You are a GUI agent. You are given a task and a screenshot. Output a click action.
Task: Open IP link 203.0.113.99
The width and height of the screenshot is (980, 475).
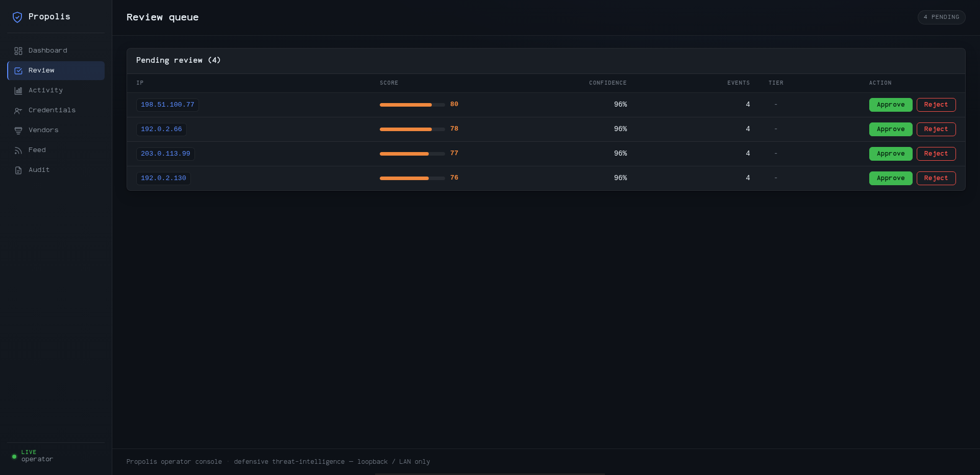coord(165,154)
